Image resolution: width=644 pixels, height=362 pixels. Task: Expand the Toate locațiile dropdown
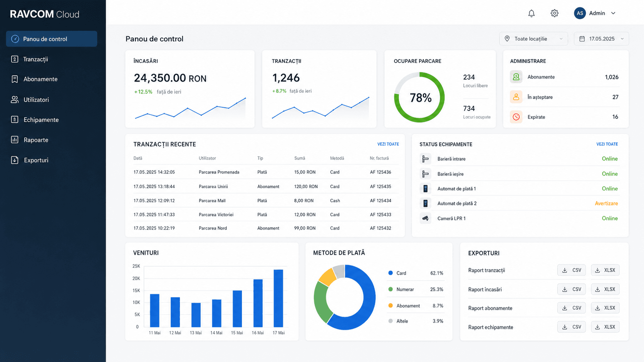[x=533, y=39]
